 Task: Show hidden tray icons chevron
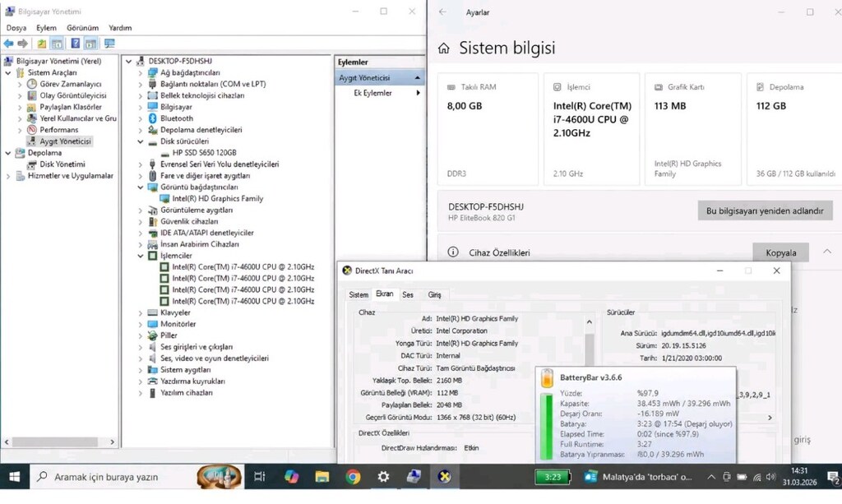tap(711, 477)
